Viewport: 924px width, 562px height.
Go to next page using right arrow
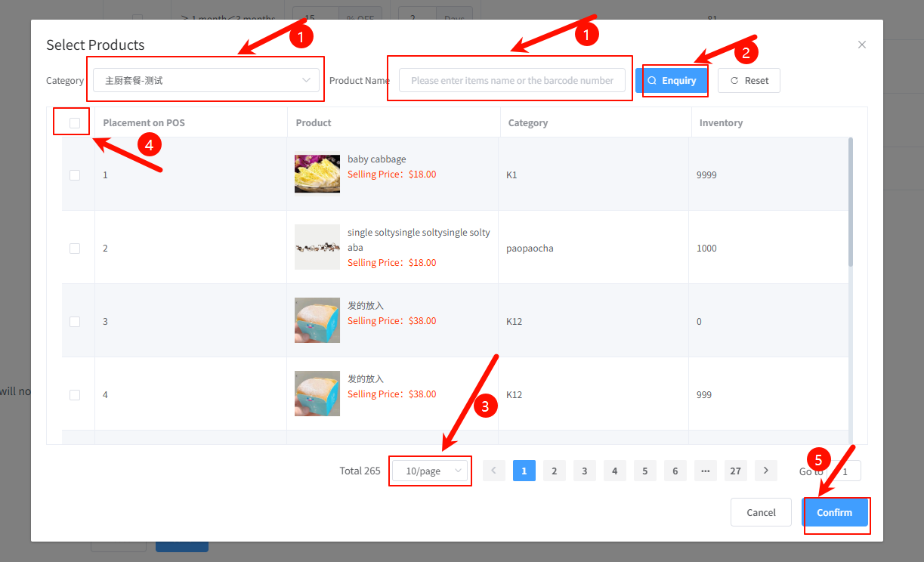[x=765, y=471]
